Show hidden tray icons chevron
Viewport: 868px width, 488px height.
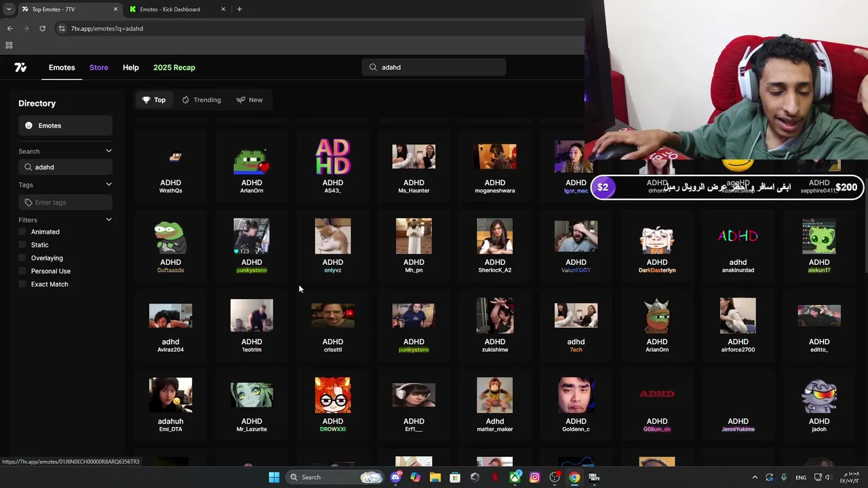pos(755,477)
